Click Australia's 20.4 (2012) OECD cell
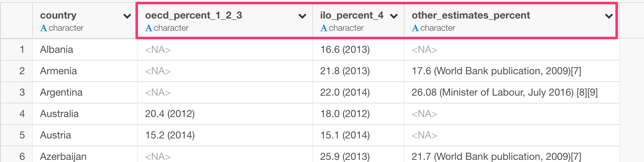 click(225, 114)
